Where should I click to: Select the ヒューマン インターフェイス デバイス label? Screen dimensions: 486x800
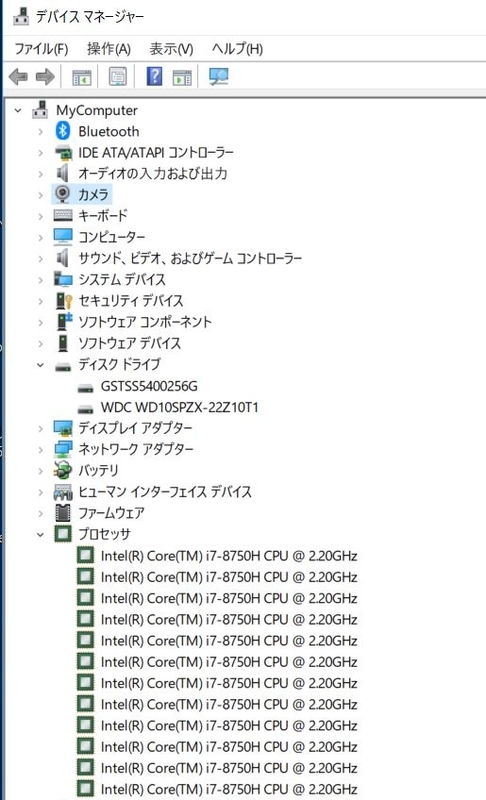(165, 492)
